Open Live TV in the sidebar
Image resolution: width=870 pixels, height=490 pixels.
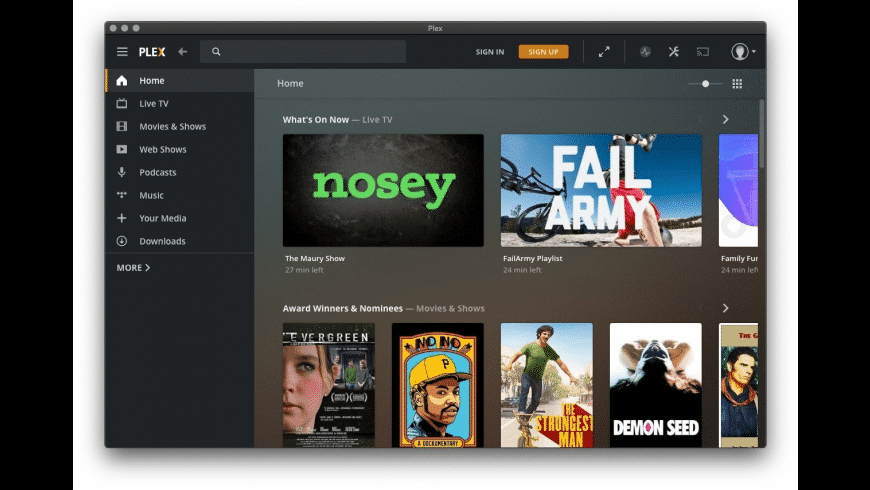[x=180, y=103]
